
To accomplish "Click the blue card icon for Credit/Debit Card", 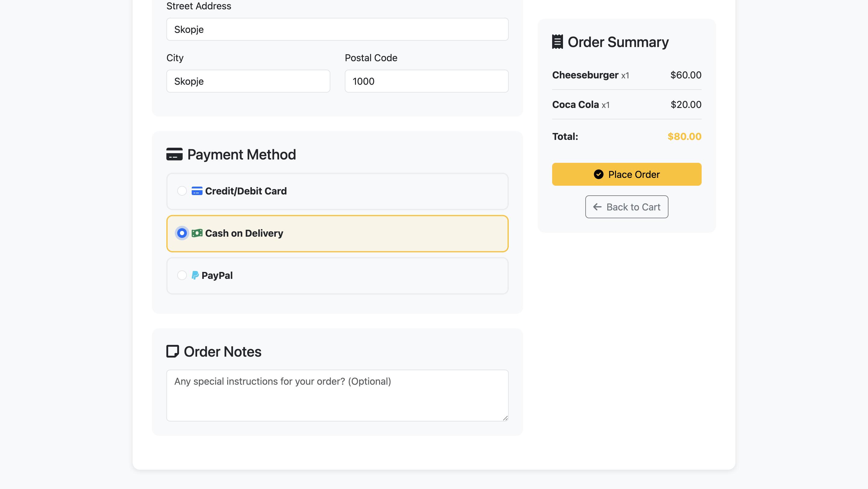I will click(197, 191).
